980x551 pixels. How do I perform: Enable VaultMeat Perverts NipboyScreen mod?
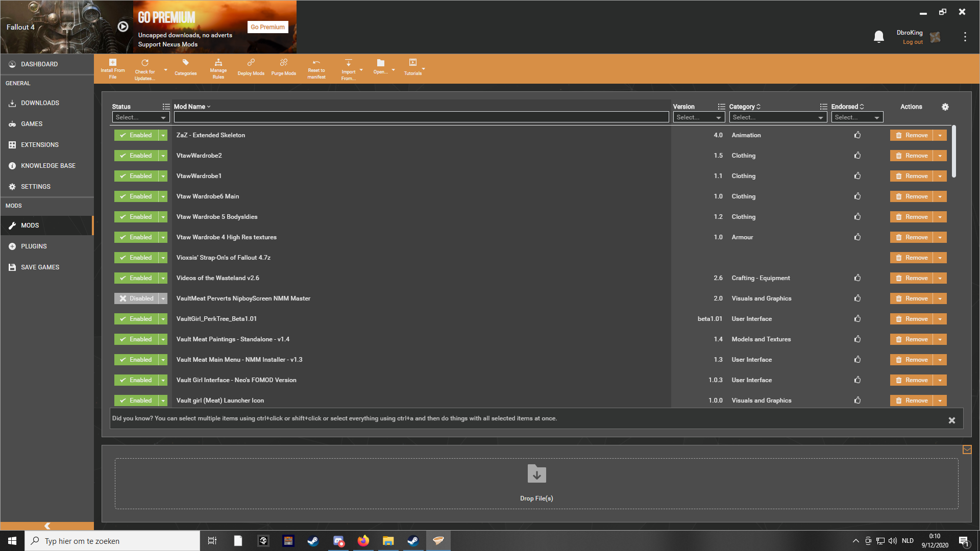[x=136, y=298]
